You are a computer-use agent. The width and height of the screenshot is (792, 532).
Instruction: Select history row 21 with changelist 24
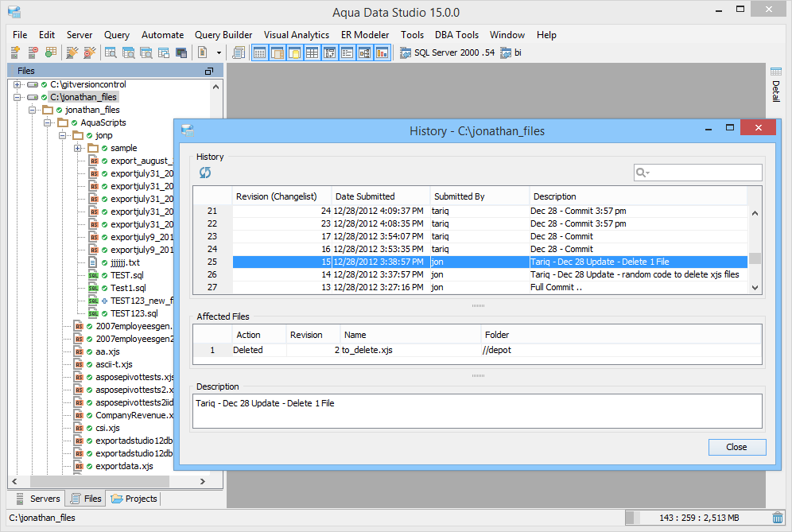470,211
